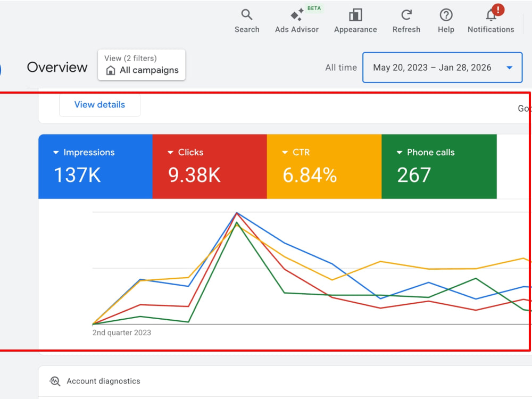
Task: Click the Overview page heading
Action: point(57,67)
